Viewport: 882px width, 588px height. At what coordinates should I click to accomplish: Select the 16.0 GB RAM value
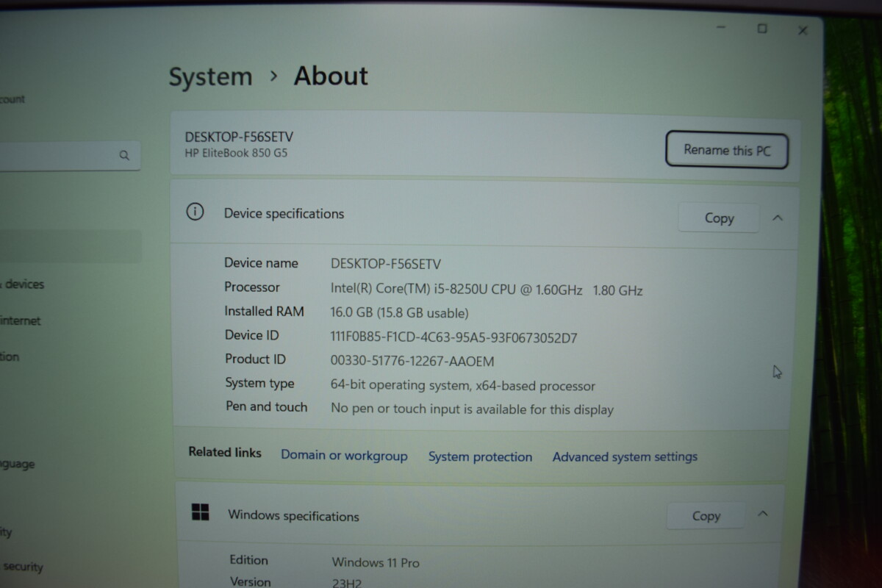click(399, 313)
